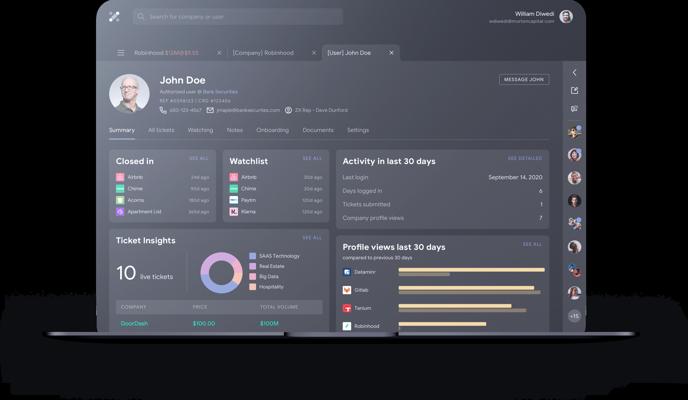Open the compose note icon in right sidebar
Viewport: 688px width, 400px height.
click(x=574, y=91)
